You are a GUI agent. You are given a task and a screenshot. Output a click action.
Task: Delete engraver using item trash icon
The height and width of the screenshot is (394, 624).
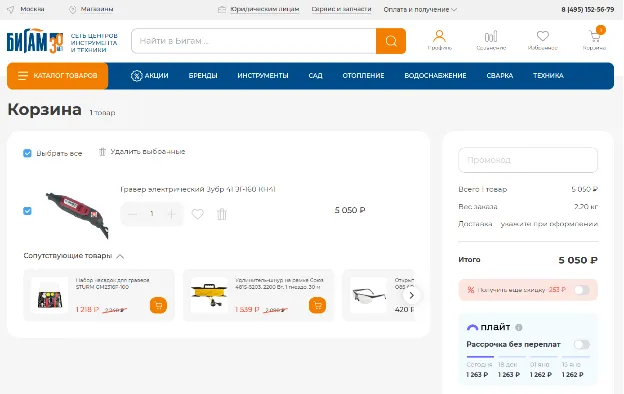[x=222, y=214]
